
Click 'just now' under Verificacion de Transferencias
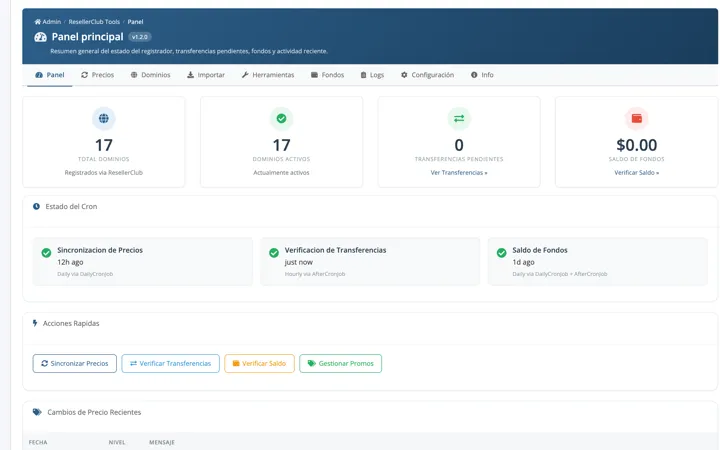tap(298, 262)
